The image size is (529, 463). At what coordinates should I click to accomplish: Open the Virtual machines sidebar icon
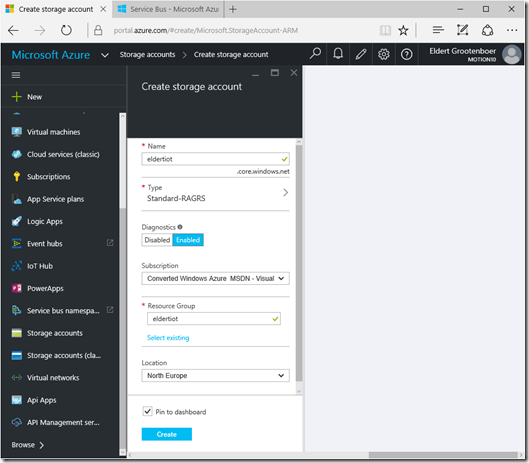(17, 132)
